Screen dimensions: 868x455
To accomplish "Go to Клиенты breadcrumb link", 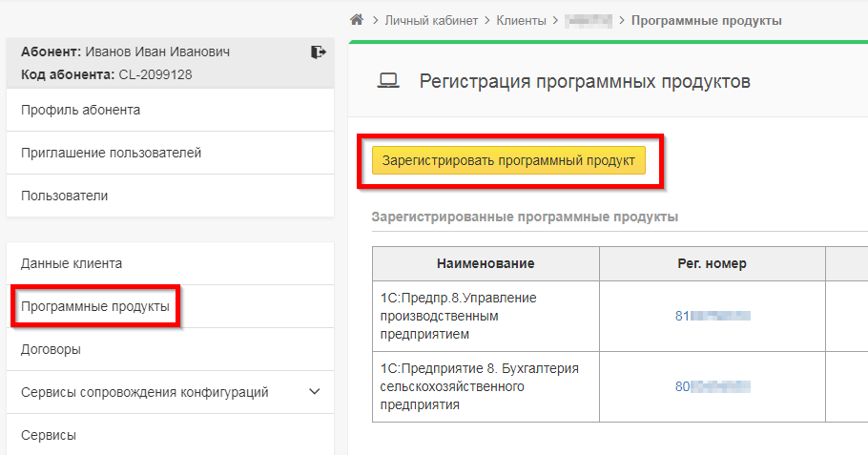I will tap(521, 20).
